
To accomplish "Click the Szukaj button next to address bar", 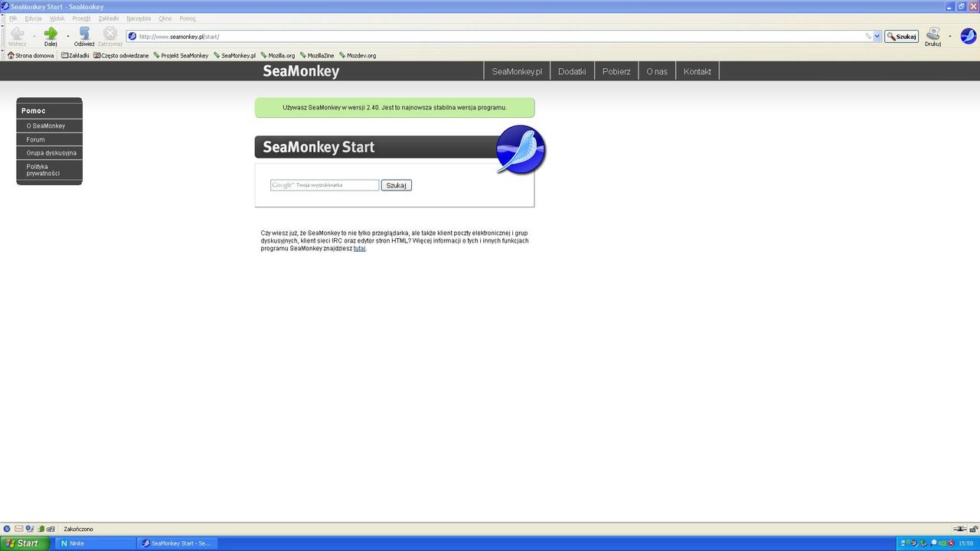I will (x=901, y=36).
